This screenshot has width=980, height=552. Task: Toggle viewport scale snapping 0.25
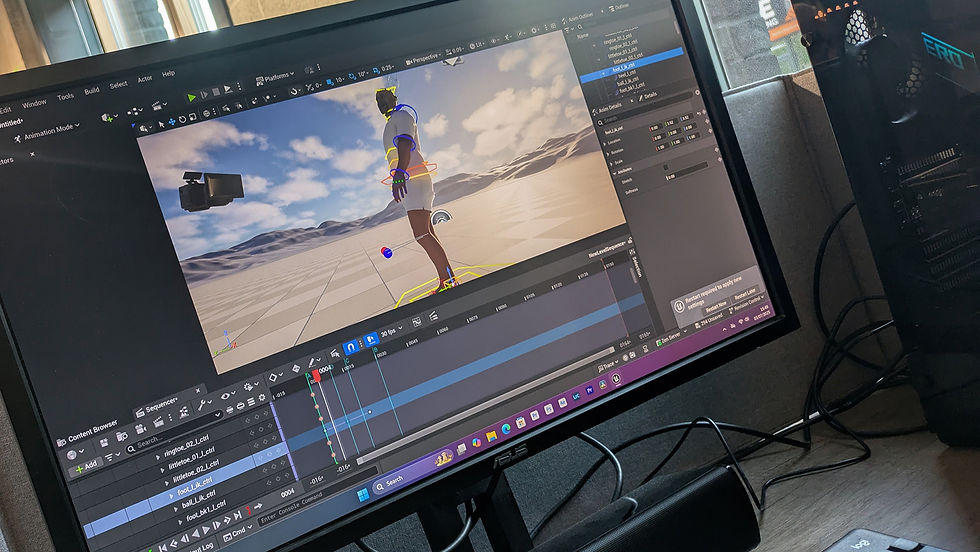click(376, 70)
